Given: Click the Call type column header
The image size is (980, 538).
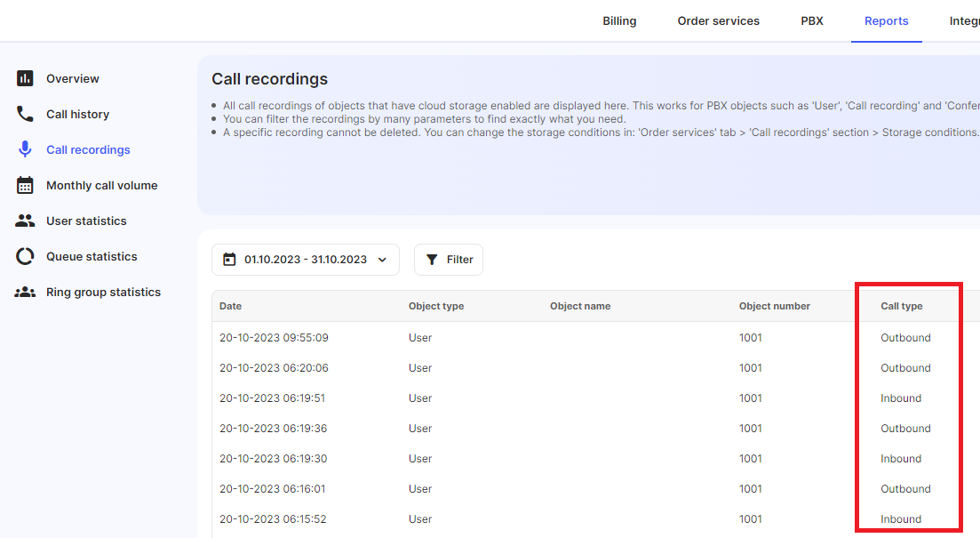Looking at the screenshot, I should pos(901,306).
